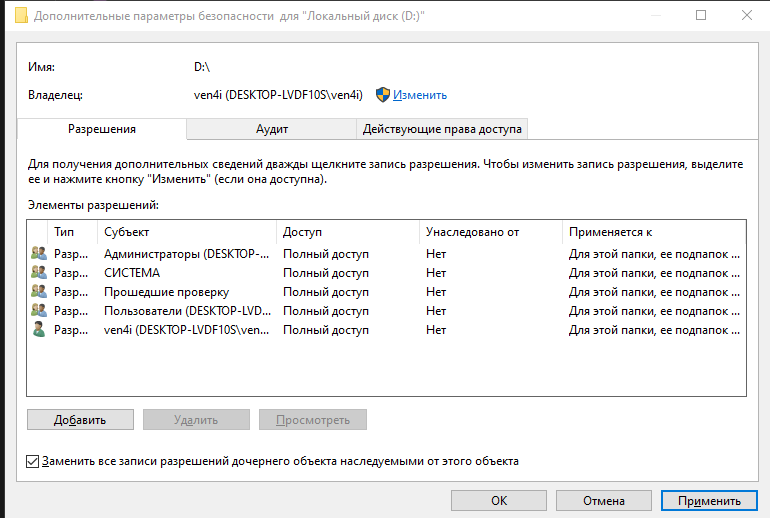Click the Применить button

[x=709, y=501]
